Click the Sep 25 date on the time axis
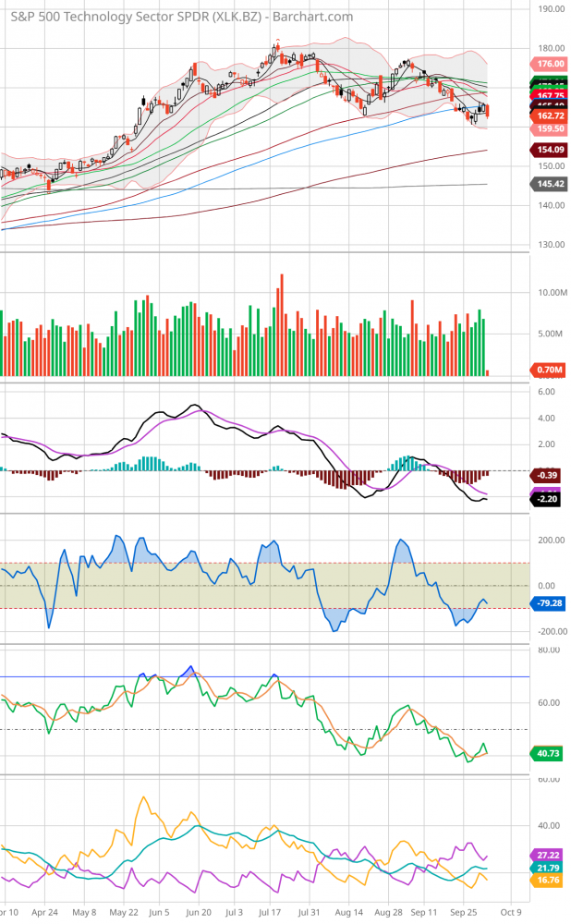The height and width of the screenshot is (924, 571). [x=464, y=909]
